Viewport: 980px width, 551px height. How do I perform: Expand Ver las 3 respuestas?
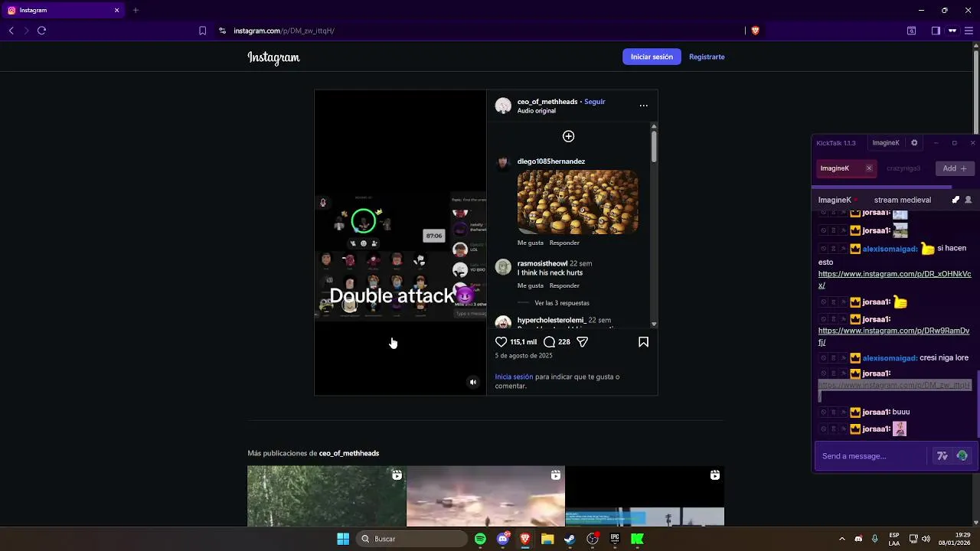562,303
